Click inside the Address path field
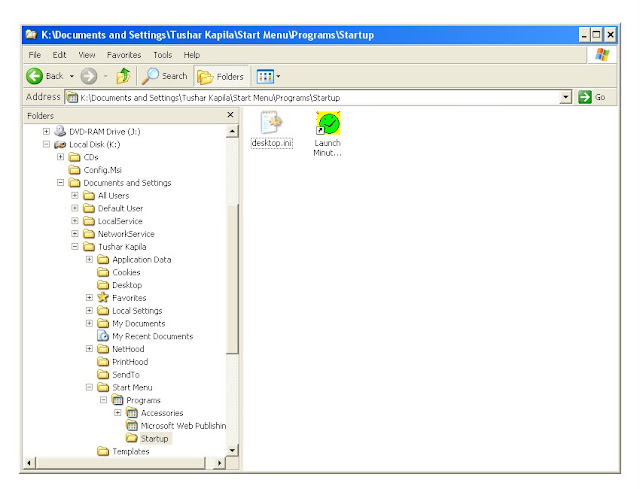This screenshot has height=489, width=640. [x=300, y=97]
